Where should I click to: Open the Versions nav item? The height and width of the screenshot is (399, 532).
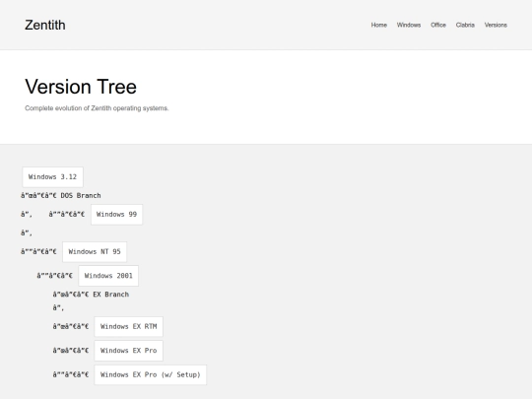tap(496, 25)
